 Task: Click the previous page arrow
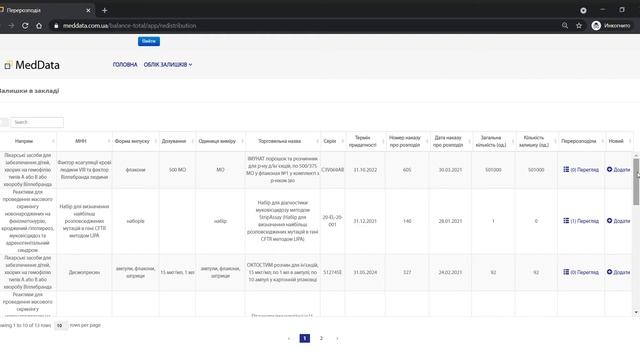coord(289,338)
